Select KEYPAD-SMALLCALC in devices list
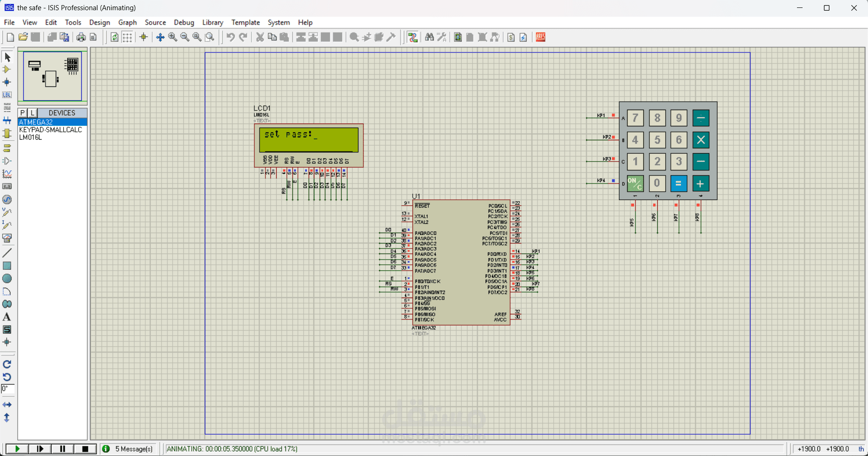The width and height of the screenshot is (868, 456). (x=51, y=130)
